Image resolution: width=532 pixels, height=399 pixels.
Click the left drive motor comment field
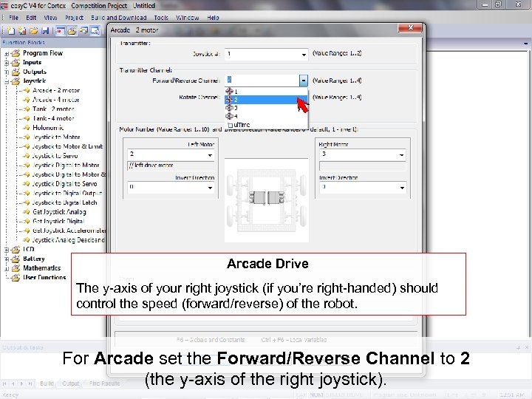click(171, 166)
